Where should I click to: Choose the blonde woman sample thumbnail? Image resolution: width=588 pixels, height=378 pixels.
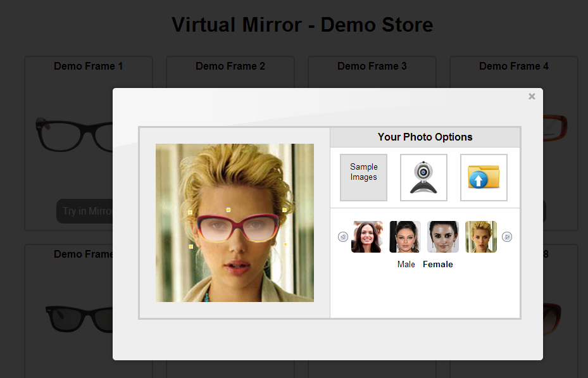481,237
